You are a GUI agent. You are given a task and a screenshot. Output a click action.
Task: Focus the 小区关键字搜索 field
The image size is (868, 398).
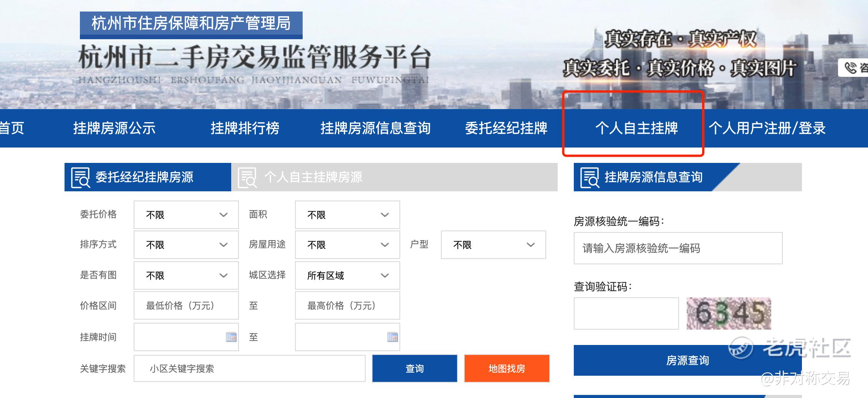tap(250, 368)
